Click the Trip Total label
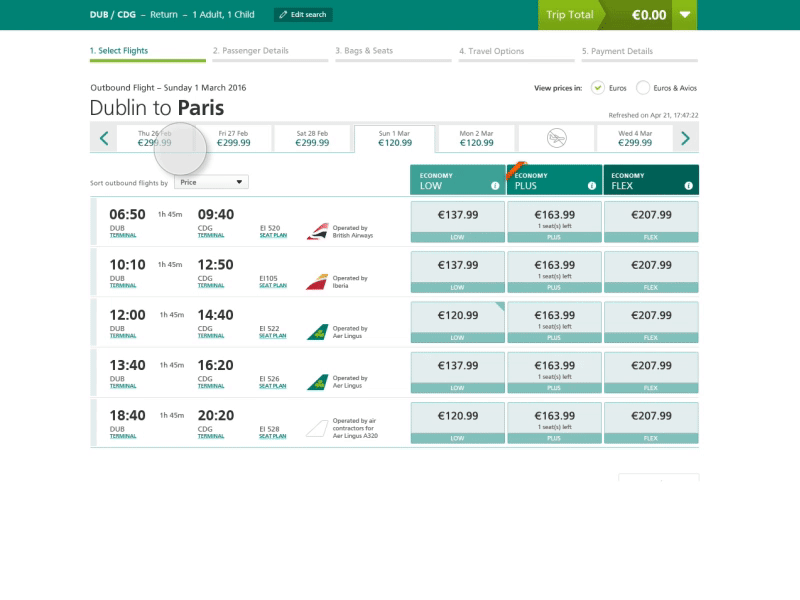Viewport: 800px width, 600px height. coord(569,15)
